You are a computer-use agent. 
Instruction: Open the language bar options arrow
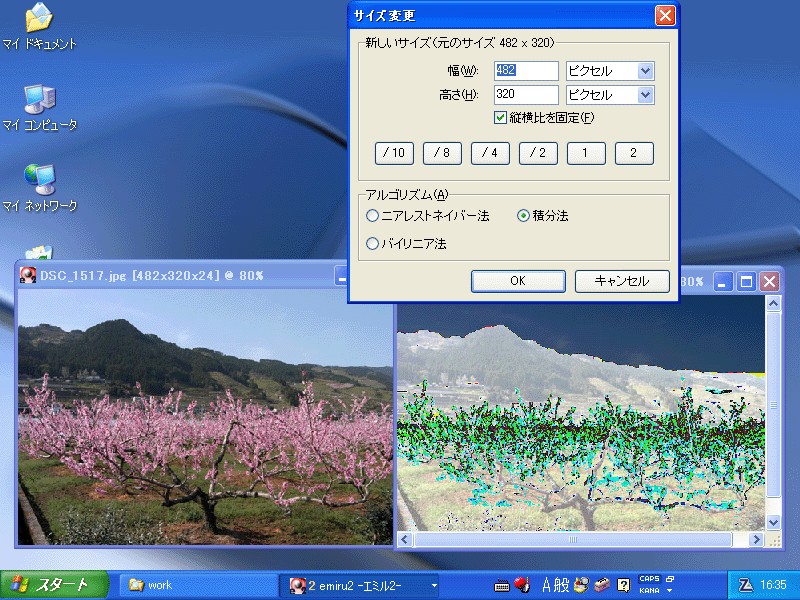pos(670,591)
